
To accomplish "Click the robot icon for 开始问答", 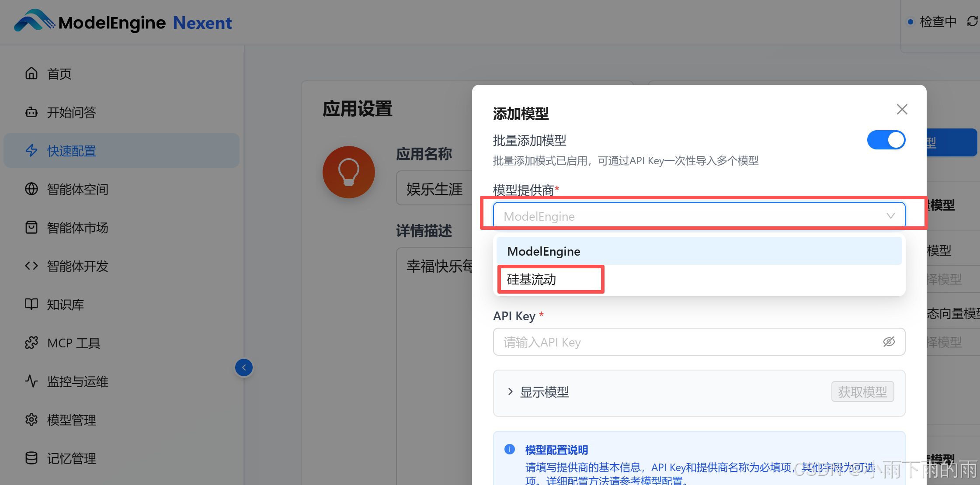I will (x=31, y=112).
